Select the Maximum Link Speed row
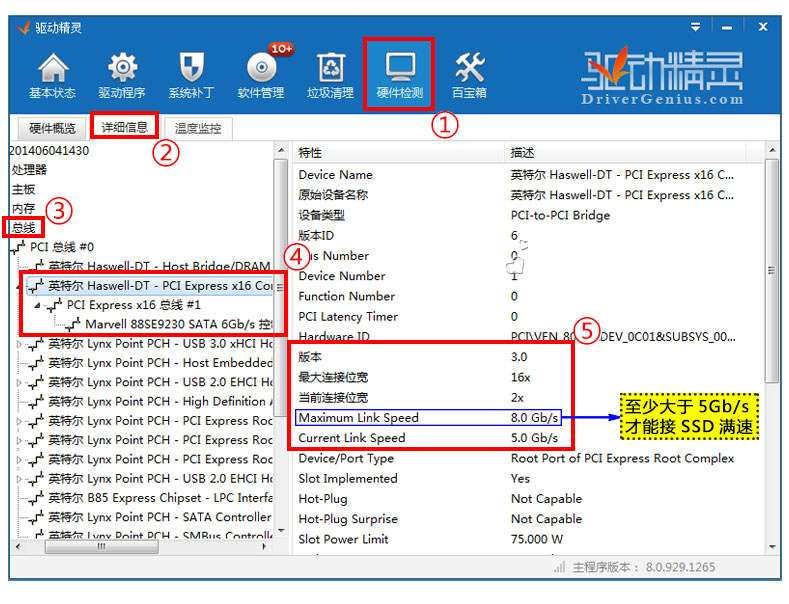 527,418
